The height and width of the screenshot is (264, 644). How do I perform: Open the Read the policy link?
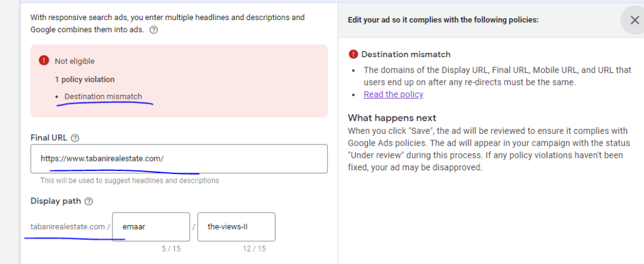coord(393,94)
